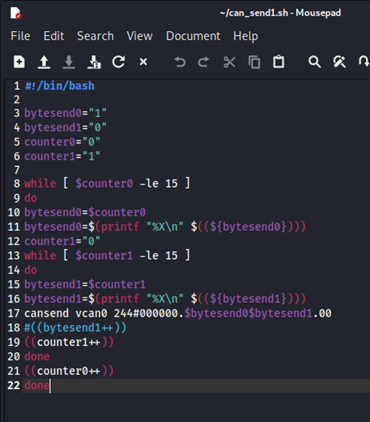This screenshot has height=422, width=370.
Task: Click bytesend0=$counter0 line
Action: click(85, 212)
